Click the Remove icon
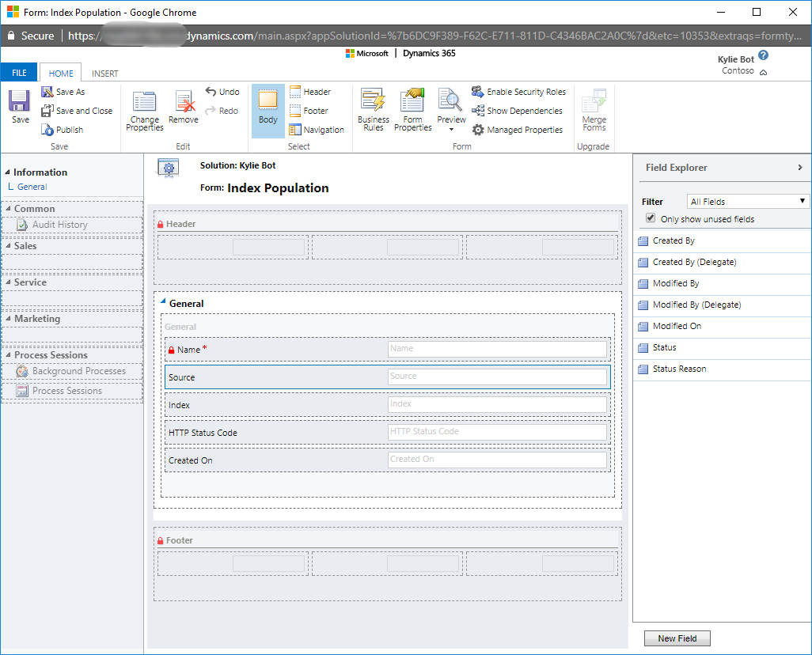Image resolution: width=812 pixels, height=655 pixels. [184, 103]
